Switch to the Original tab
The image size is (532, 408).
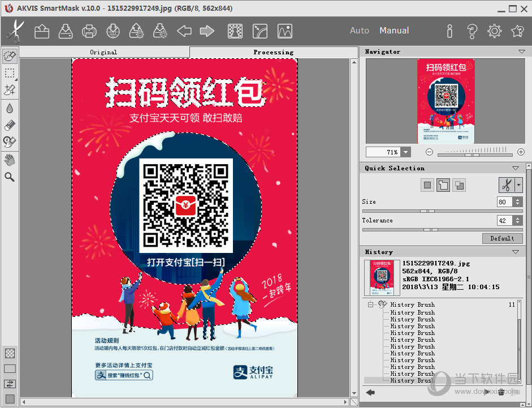coord(103,52)
